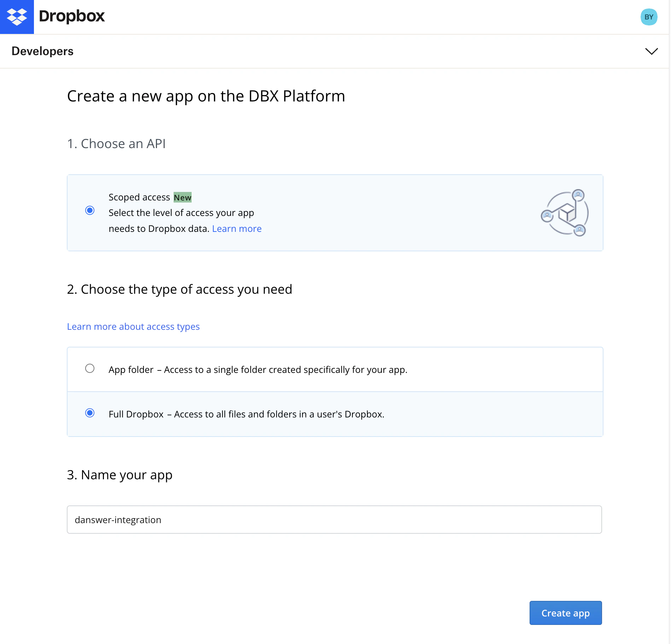Viewport: 671px width, 644px height.
Task: Click the Dropbox logo icon
Action: click(x=17, y=16)
